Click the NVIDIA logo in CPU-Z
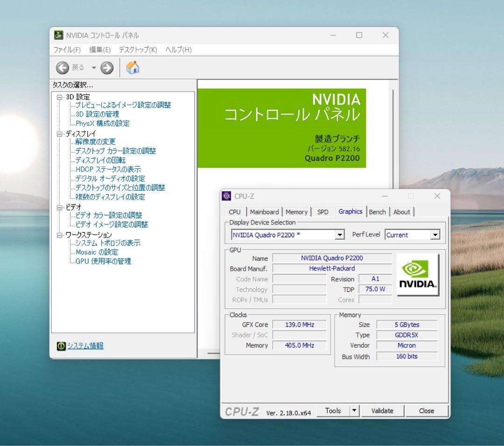Viewport: 504px width, 446px height. pos(418,275)
